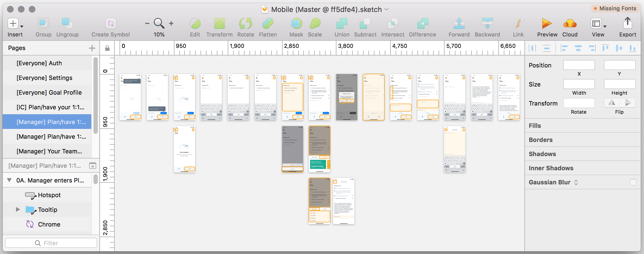Select the [Everyone] Settings page
Viewport: 644px width, 254px height.
point(44,78)
